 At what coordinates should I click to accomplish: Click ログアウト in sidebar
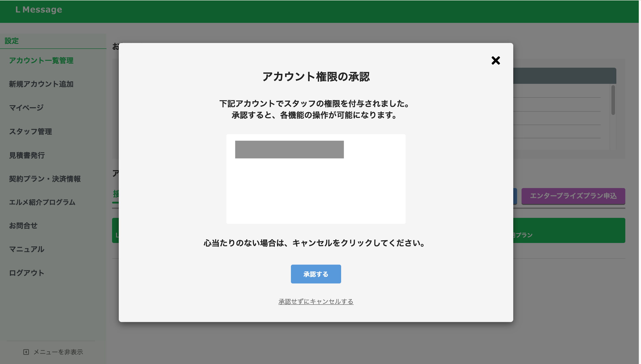click(27, 273)
